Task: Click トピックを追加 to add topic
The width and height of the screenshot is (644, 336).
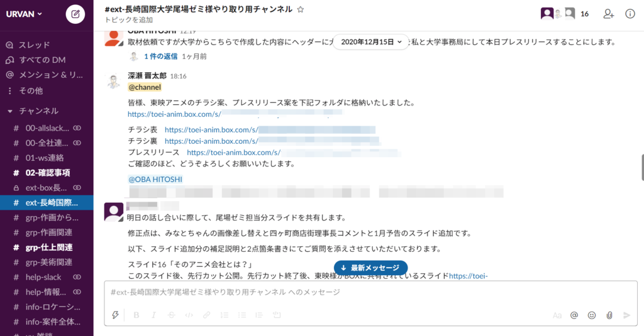Action: click(x=128, y=19)
